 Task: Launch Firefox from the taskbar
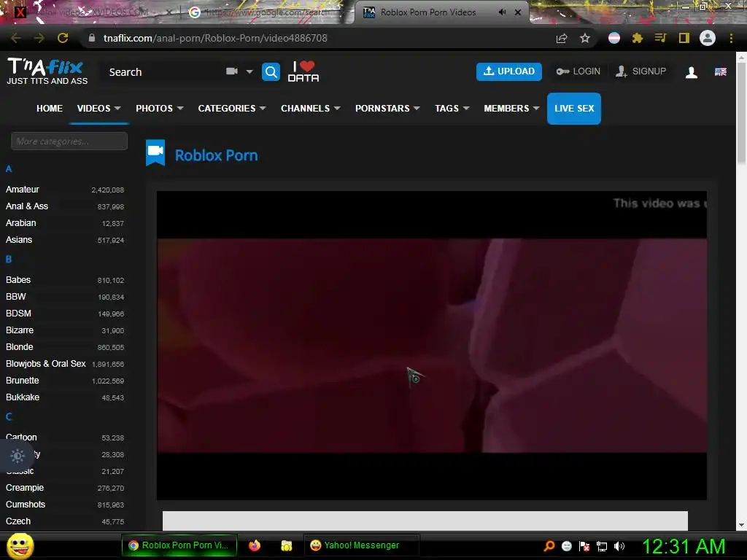(255, 545)
